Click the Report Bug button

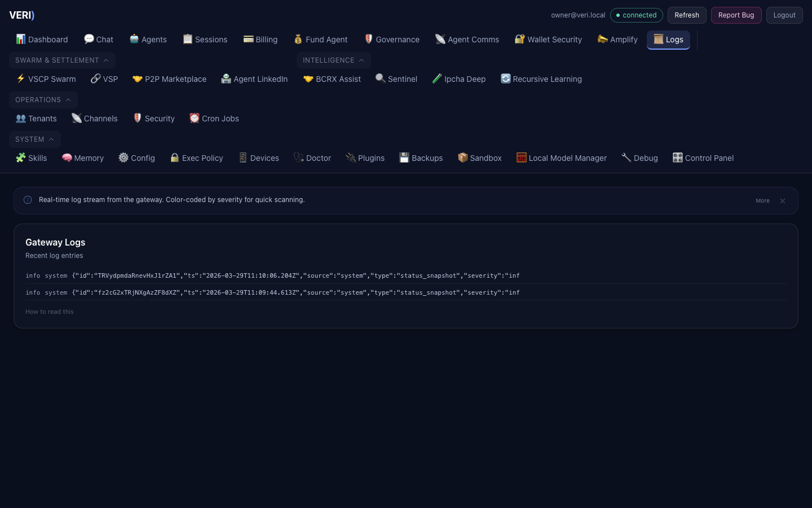736,15
